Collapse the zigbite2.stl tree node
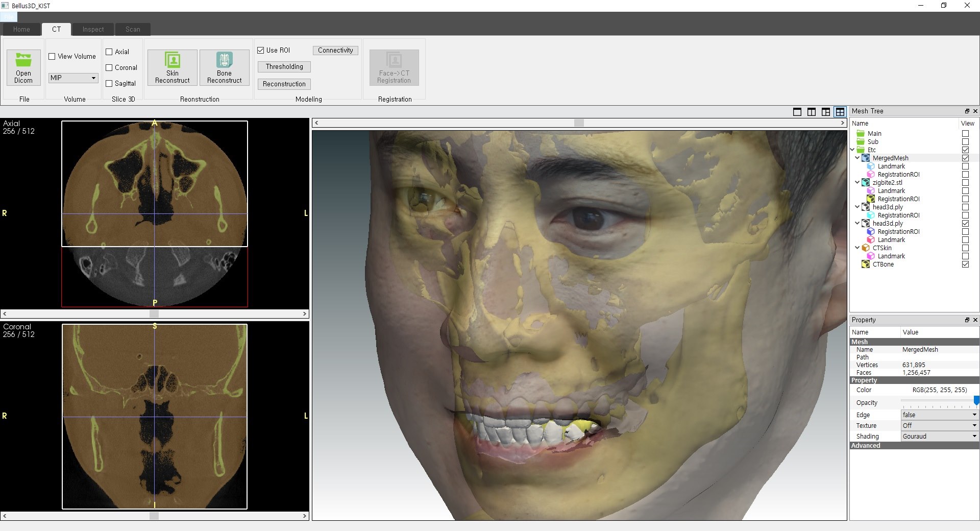The width and height of the screenshot is (980, 531). 857,183
